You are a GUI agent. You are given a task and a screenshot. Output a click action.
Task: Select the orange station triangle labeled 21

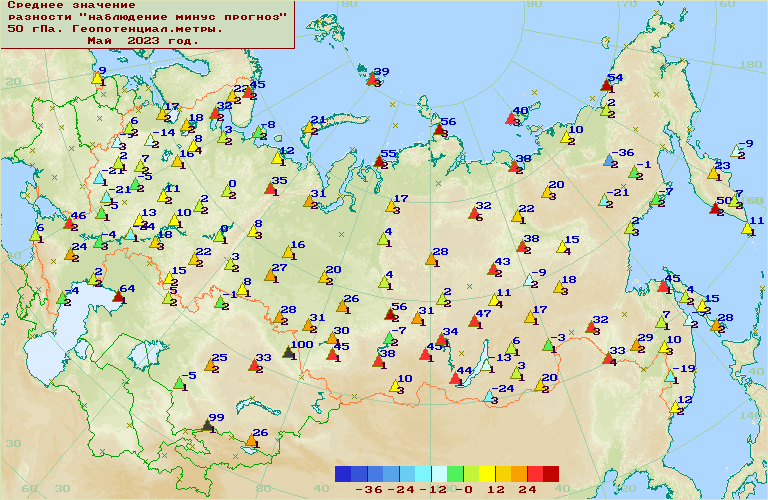coord(309,127)
